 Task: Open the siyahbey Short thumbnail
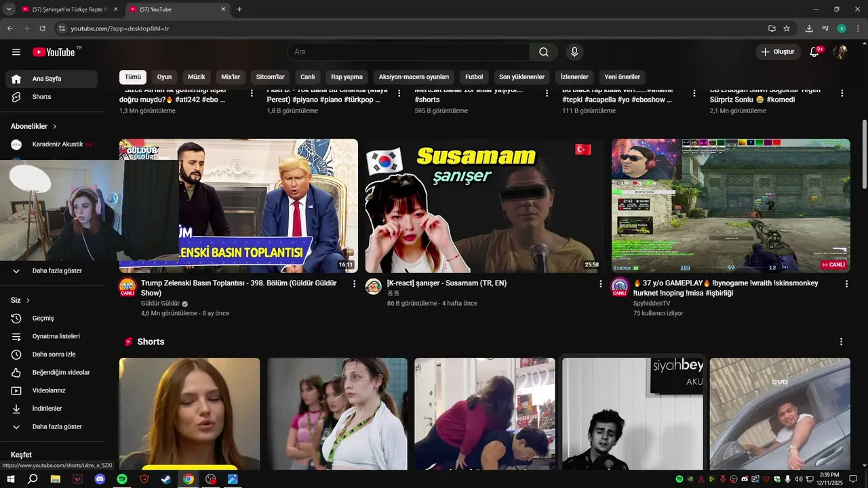[633, 413]
